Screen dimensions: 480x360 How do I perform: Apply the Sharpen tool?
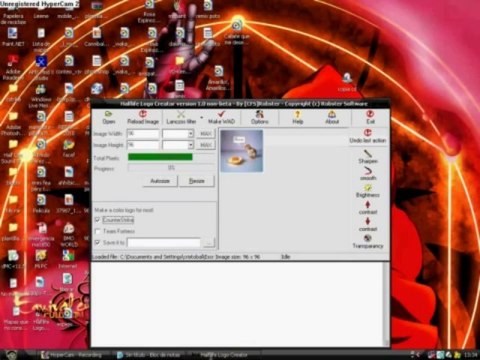pyautogui.click(x=368, y=157)
